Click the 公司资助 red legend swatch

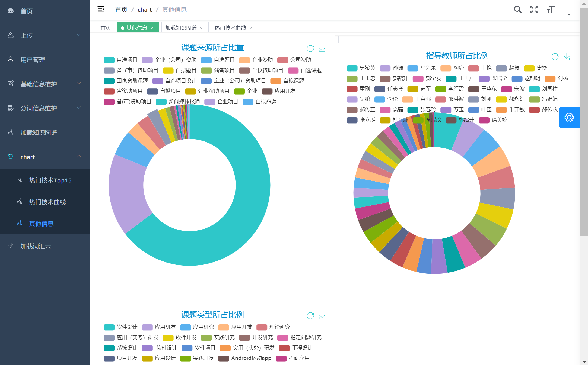pos(282,60)
